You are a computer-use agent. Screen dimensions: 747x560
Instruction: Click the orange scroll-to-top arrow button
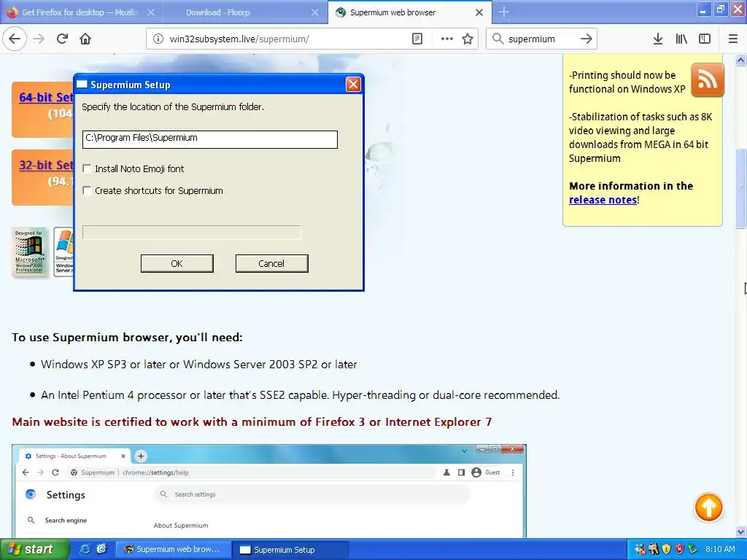click(x=708, y=507)
